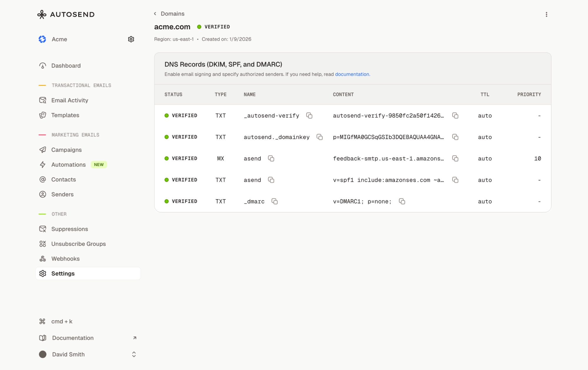Open the Webhooks page
Screen dimensions: 588x370
click(x=65, y=259)
